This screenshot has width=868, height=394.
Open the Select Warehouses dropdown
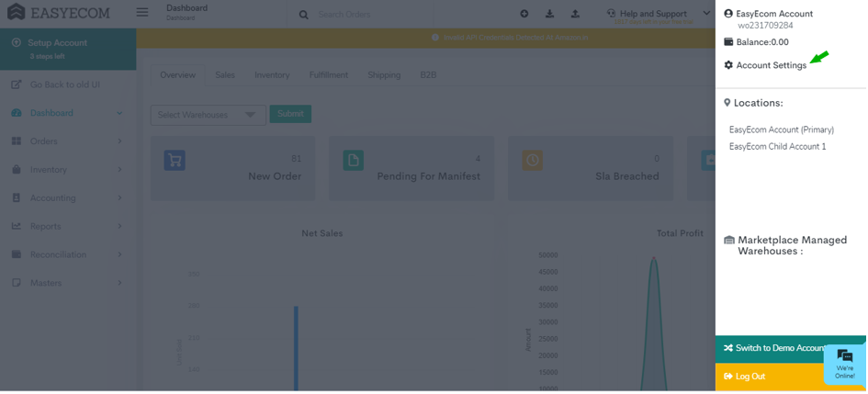(x=209, y=115)
